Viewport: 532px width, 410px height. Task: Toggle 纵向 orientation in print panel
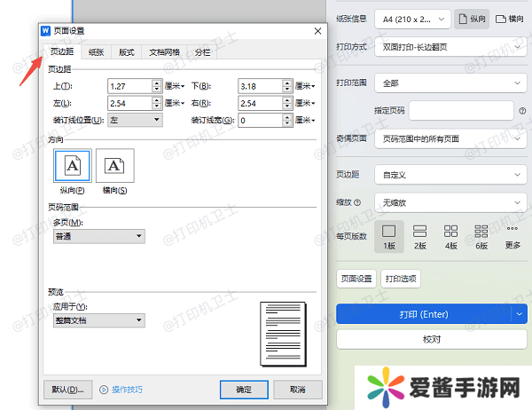click(x=470, y=18)
